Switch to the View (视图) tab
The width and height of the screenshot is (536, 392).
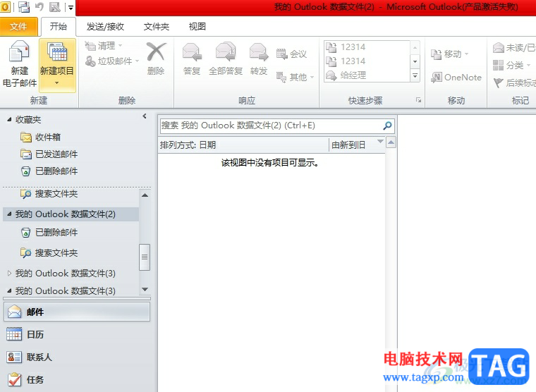[x=197, y=26]
